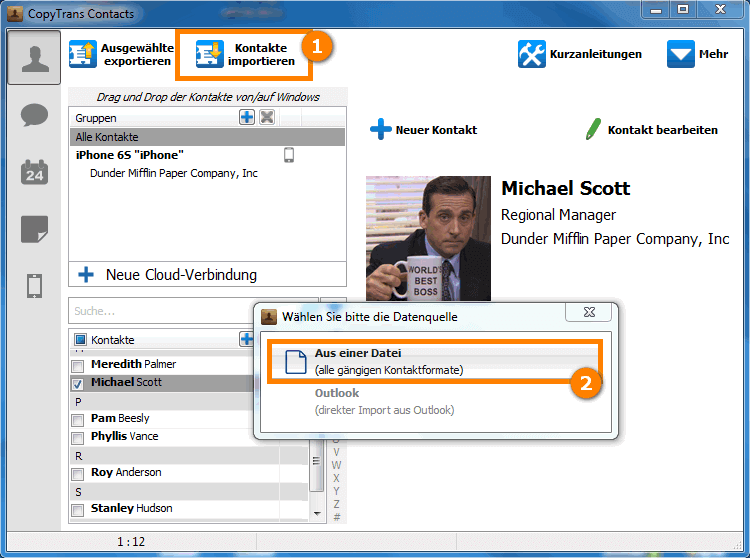Click Michael Scott's contact photo
Image resolution: width=750 pixels, height=558 pixels.
(428, 238)
